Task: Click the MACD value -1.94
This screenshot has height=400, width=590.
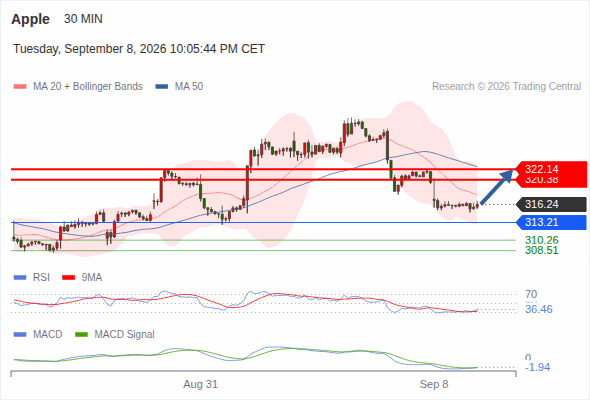Action: [x=538, y=367]
